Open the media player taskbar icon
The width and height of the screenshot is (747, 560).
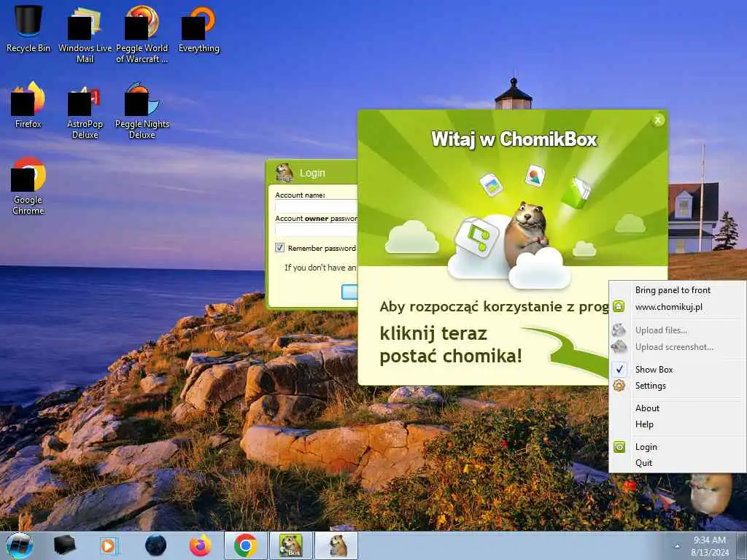pyautogui.click(x=109, y=545)
